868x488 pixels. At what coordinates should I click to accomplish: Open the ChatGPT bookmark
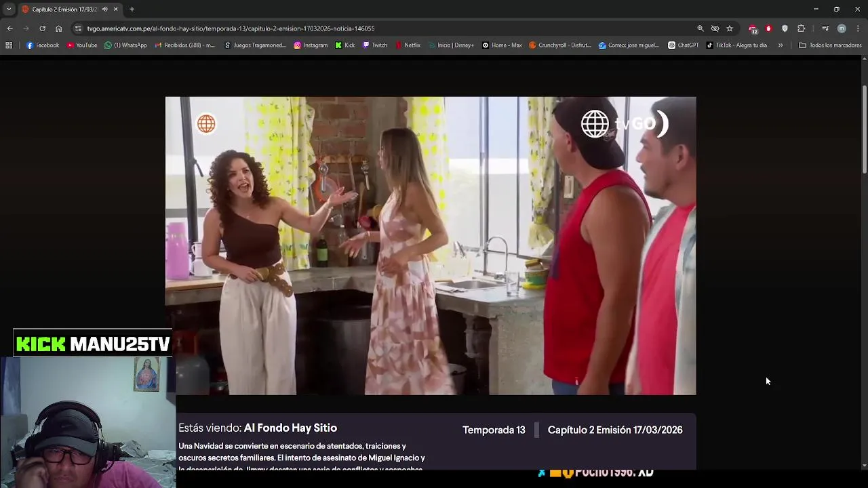point(684,45)
